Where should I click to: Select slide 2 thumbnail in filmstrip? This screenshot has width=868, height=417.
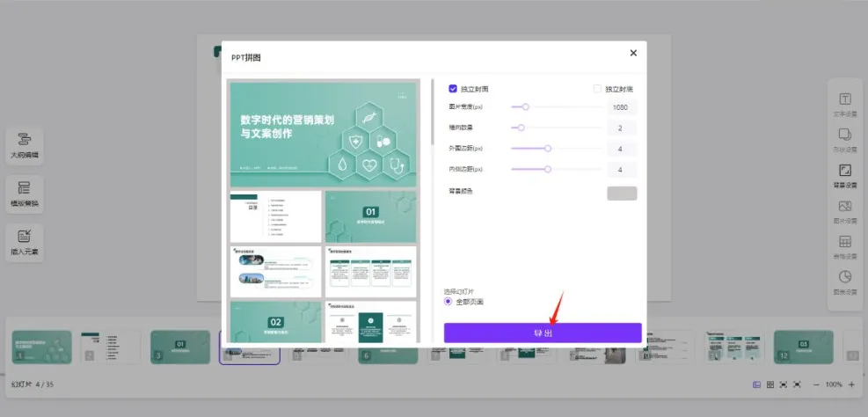[x=112, y=347]
